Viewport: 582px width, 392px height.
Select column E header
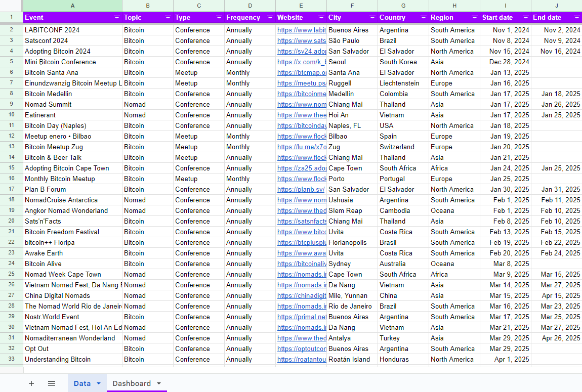coord(301,6)
